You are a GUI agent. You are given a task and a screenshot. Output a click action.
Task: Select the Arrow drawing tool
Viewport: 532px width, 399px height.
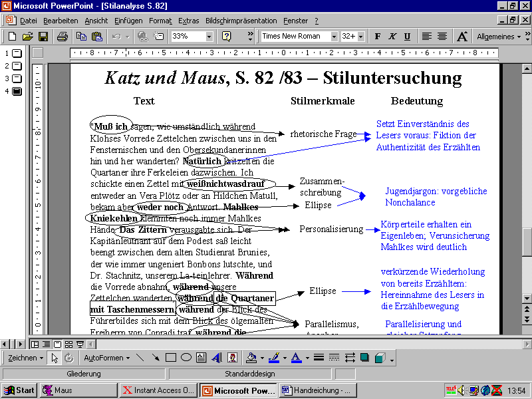click(x=156, y=358)
